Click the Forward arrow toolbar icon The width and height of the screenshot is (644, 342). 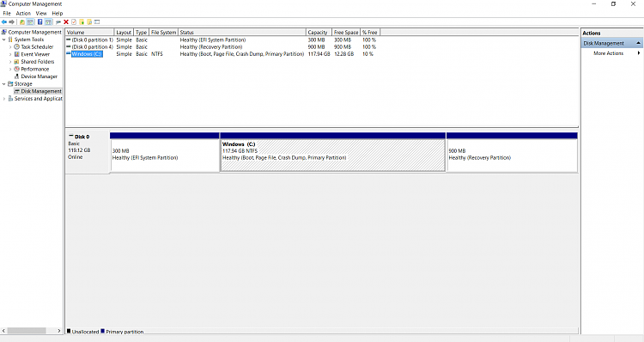11,21
